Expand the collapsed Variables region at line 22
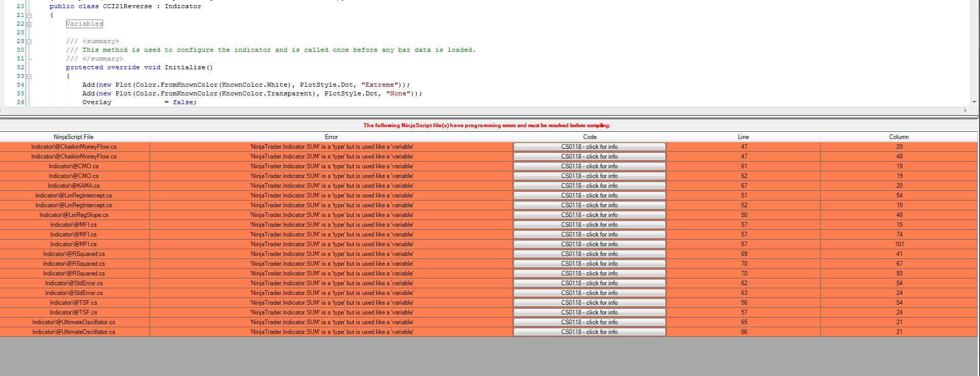980x376 pixels. [29, 24]
